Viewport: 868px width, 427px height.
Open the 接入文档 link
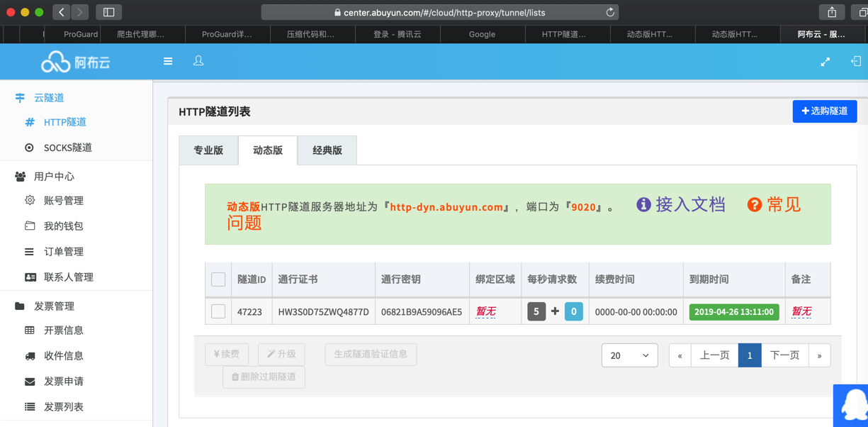pyautogui.click(x=690, y=204)
